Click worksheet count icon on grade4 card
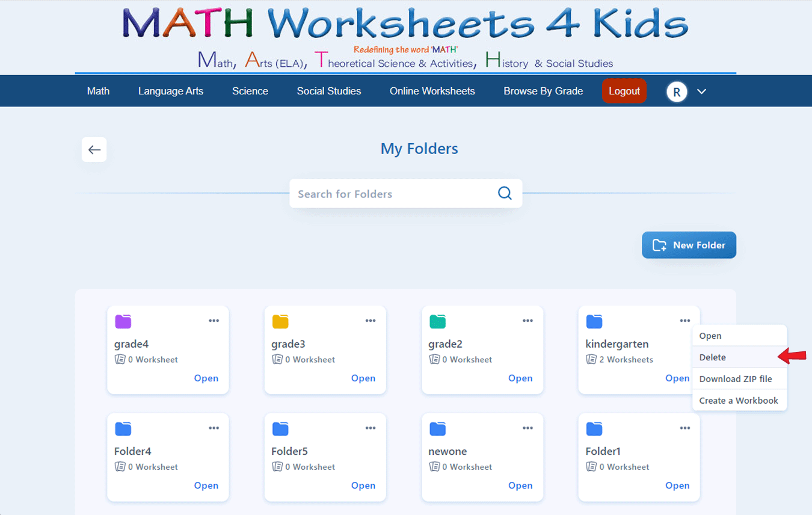Image resolution: width=812 pixels, height=515 pixels. point(120,360)
